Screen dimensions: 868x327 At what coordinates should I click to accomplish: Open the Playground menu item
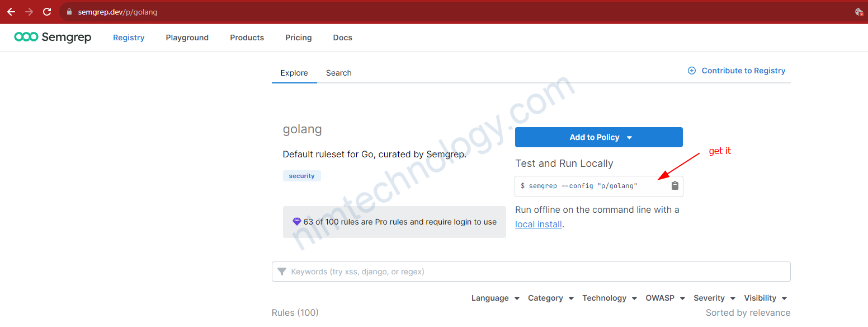pyautogui.click(x=187, y=38)
